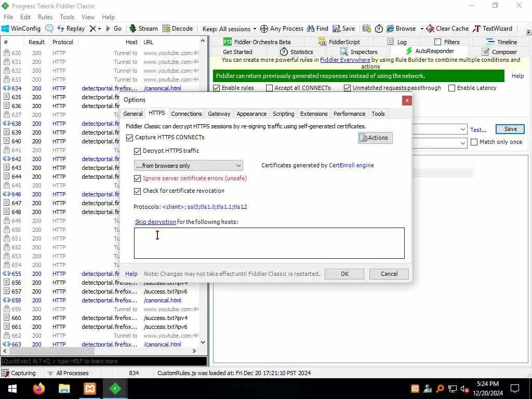Open WinConfig from the toolbar

[21, 29]
